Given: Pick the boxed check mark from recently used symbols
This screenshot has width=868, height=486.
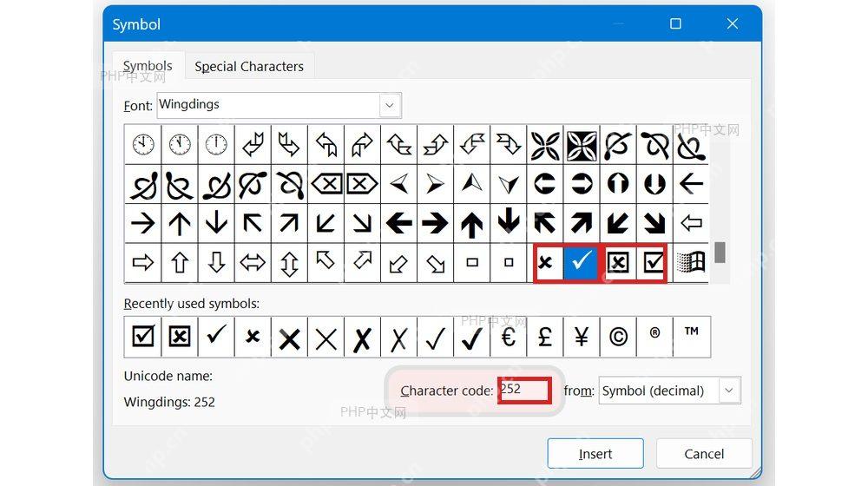Looking at the screenshot, I should pos(143,337).
